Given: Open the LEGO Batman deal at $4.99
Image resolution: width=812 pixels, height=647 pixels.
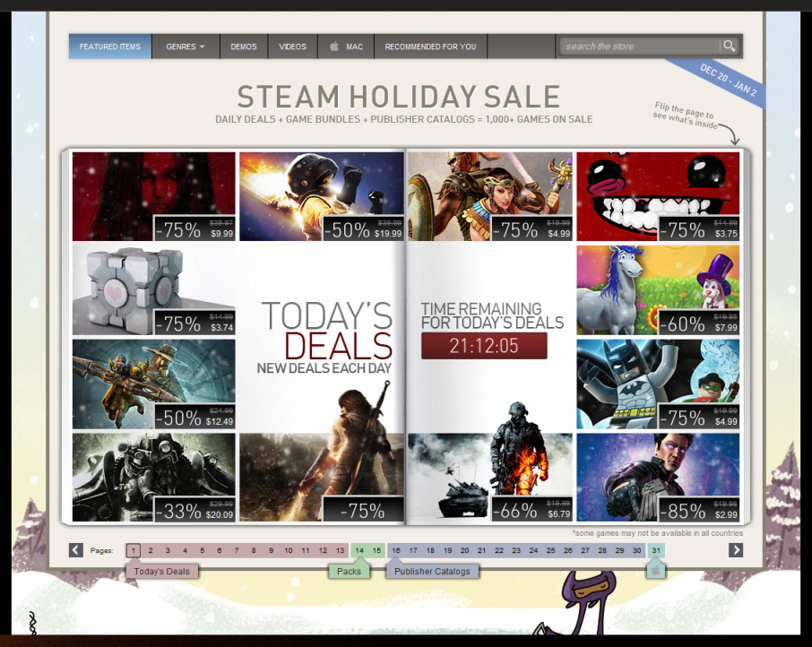Looking at the screenshot, I should (658, 384).
